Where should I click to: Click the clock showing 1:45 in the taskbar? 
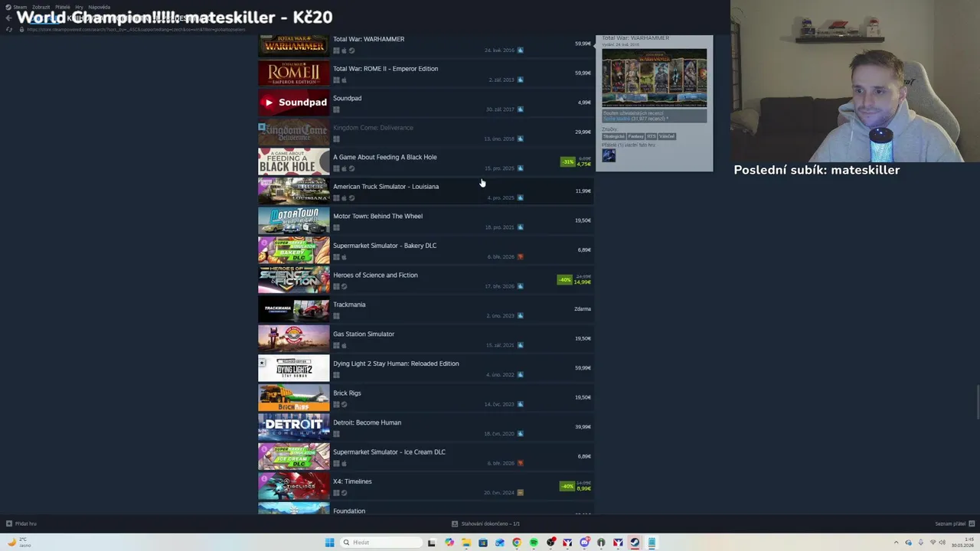962,543
